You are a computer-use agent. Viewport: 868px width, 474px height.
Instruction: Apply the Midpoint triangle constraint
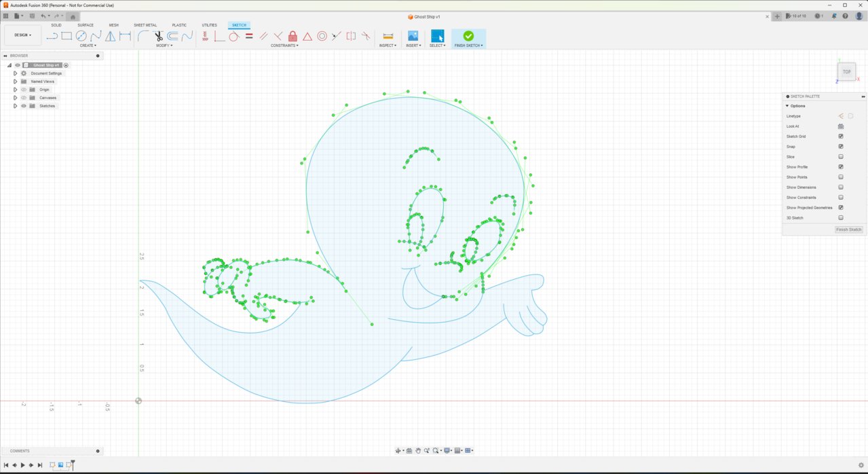pos(307,36)
